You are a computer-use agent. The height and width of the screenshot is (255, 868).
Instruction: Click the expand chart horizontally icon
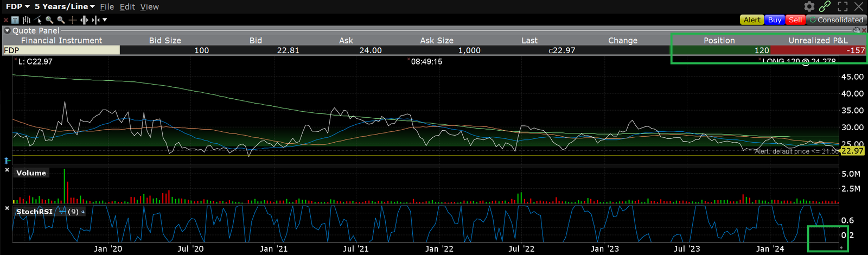[84, 20]
